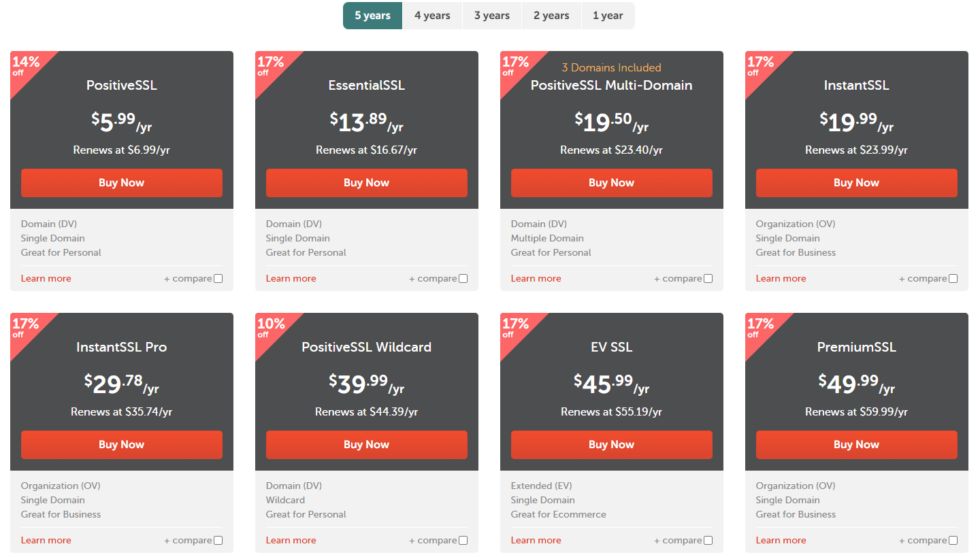The width and height of the screenshot is (980, 557).
Task: Buy the $19.99/yr InstantSSL certificate
Action: point(857,183)
